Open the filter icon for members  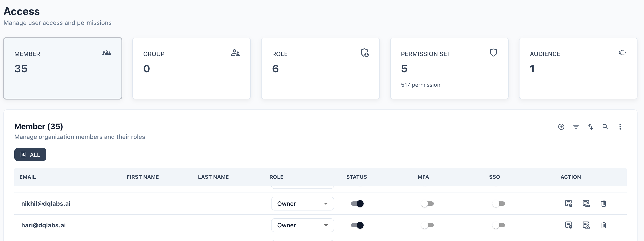576,127
